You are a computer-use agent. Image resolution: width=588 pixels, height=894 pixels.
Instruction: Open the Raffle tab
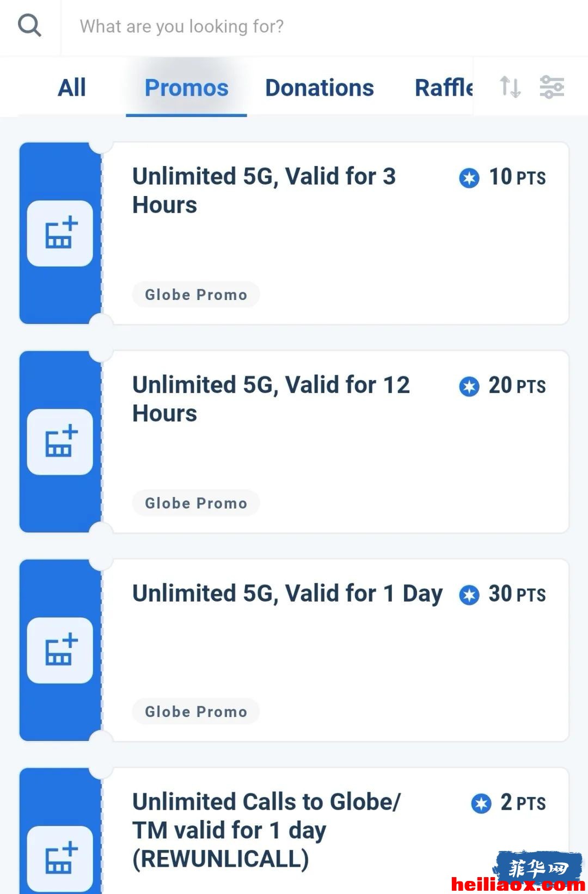[x=444, y=88]
